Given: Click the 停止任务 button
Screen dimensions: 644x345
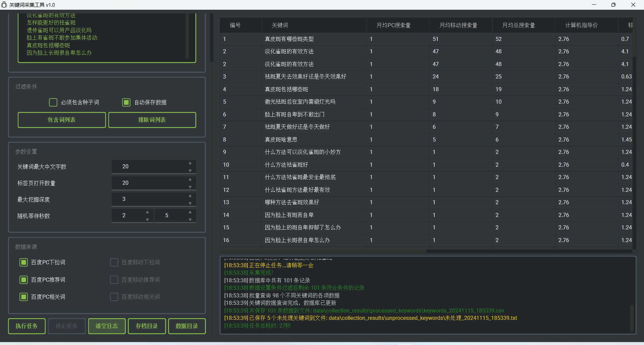Looking at the screenshot, I should click(x=67, y=326).
